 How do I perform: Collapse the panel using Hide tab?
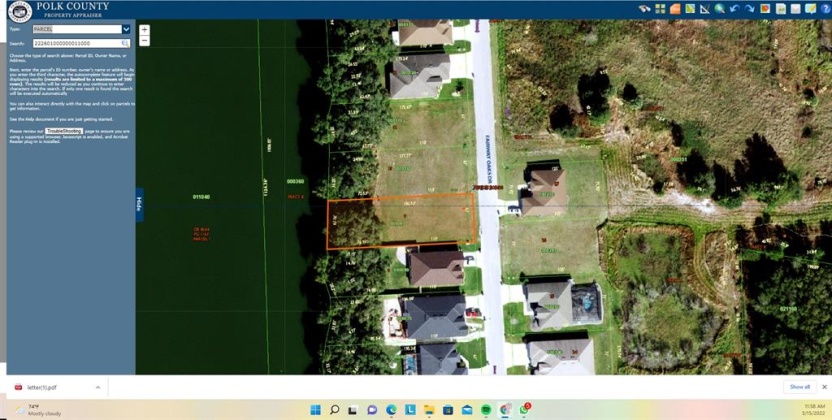[x=140, y=205]
